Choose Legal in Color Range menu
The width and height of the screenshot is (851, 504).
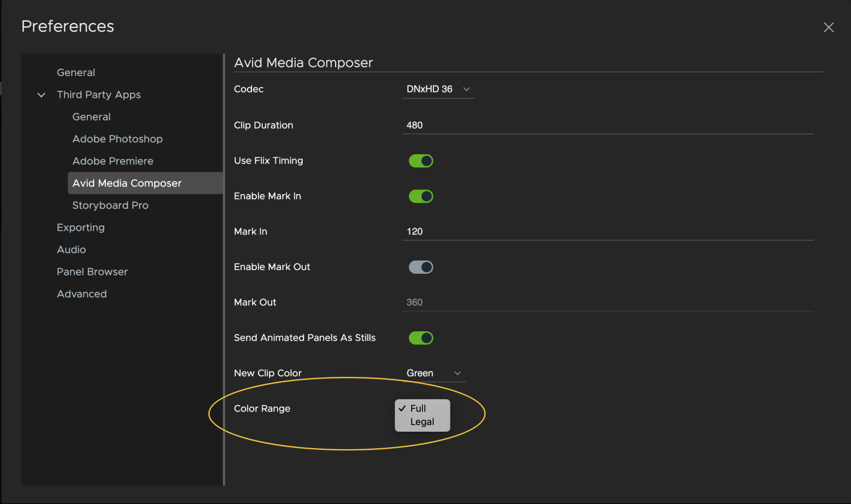(x=422, y=422)
